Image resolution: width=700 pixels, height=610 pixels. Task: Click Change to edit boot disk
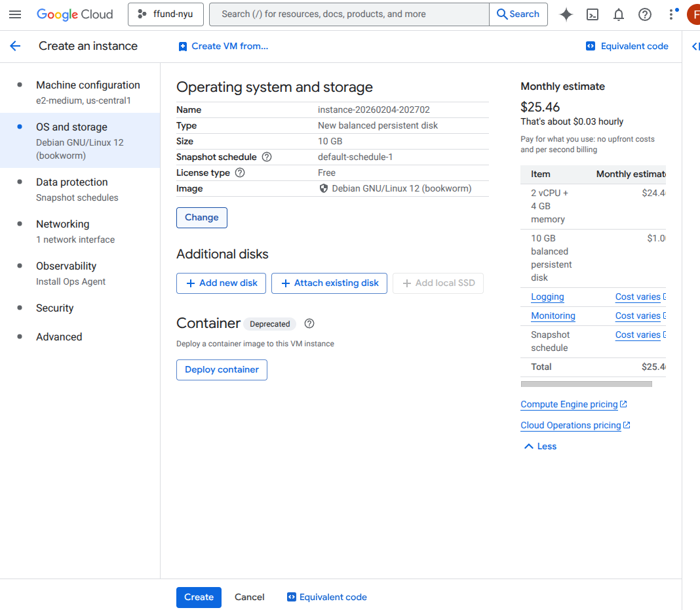(202, 218)
